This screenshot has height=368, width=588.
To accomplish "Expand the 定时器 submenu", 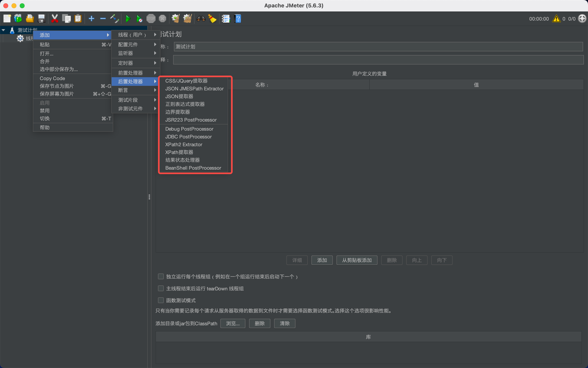I will pos(136,63).
